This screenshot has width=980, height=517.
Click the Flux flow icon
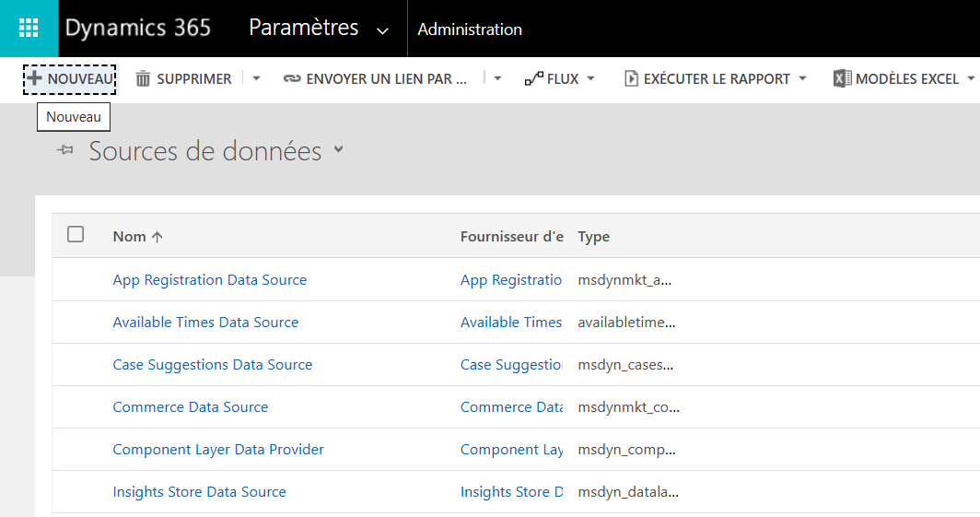[533, 79]
